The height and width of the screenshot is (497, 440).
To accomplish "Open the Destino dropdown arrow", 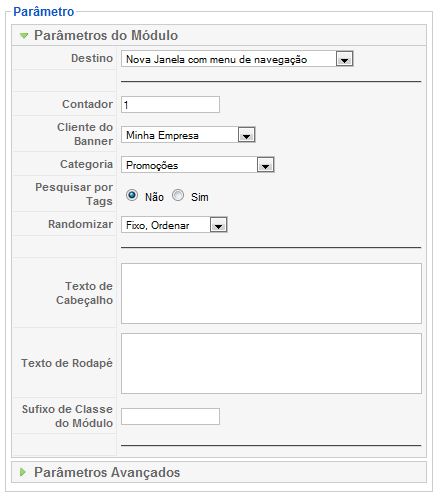I will [x=344, y=59].
